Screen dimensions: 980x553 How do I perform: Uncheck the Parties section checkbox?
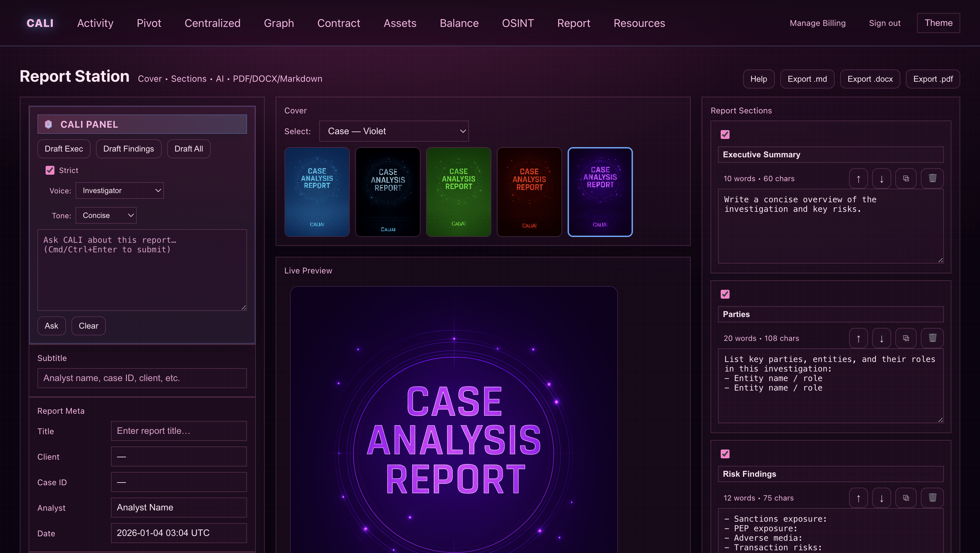(725, 294)
